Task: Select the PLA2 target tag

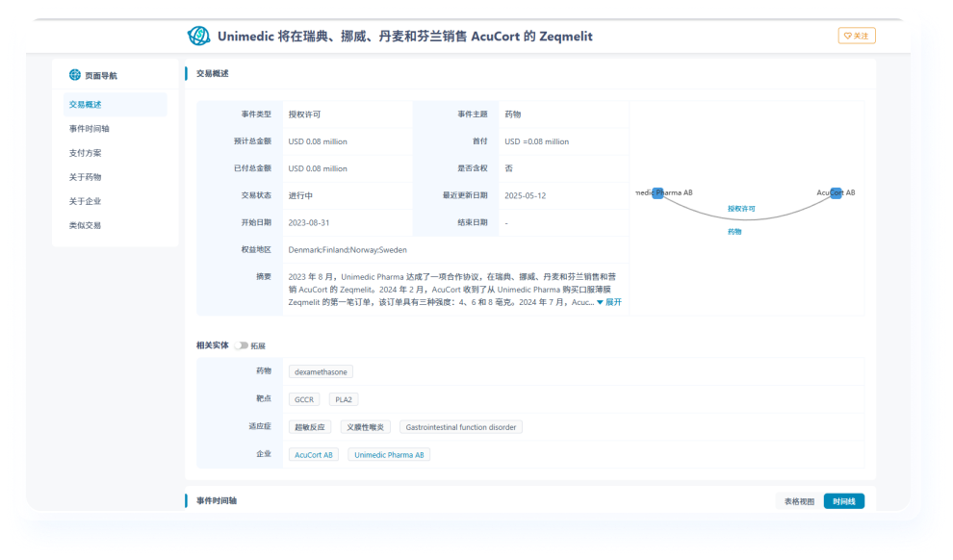Action: (344, 399)
